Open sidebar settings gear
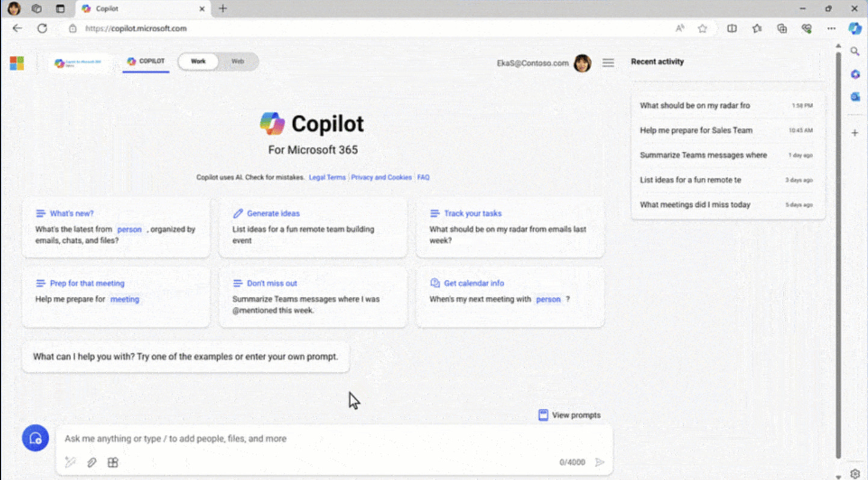Image resolution: width=868 pixels, height=480 pixels. point(855,473)
